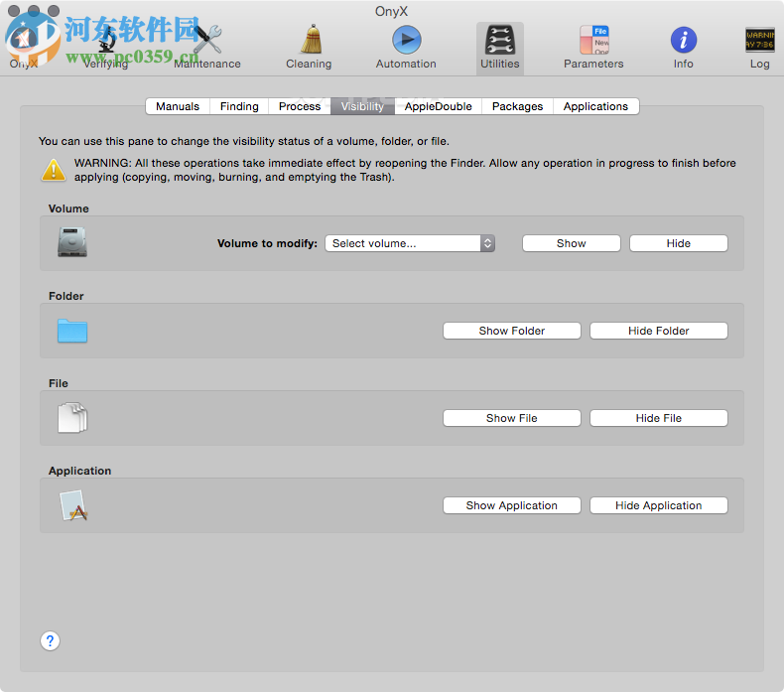Viewport: 784px width, 692px height.
Task: Click the yellow warning triangle icon
Action: click(54, 170)
